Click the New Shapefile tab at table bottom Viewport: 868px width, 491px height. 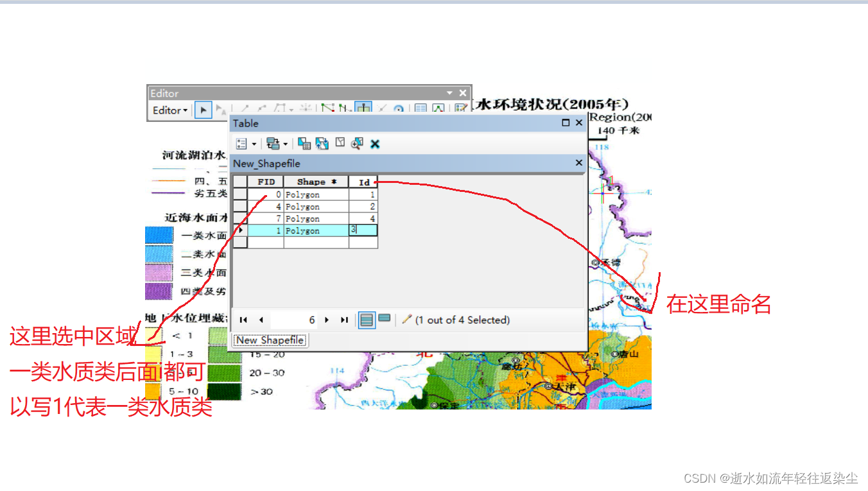270,340
